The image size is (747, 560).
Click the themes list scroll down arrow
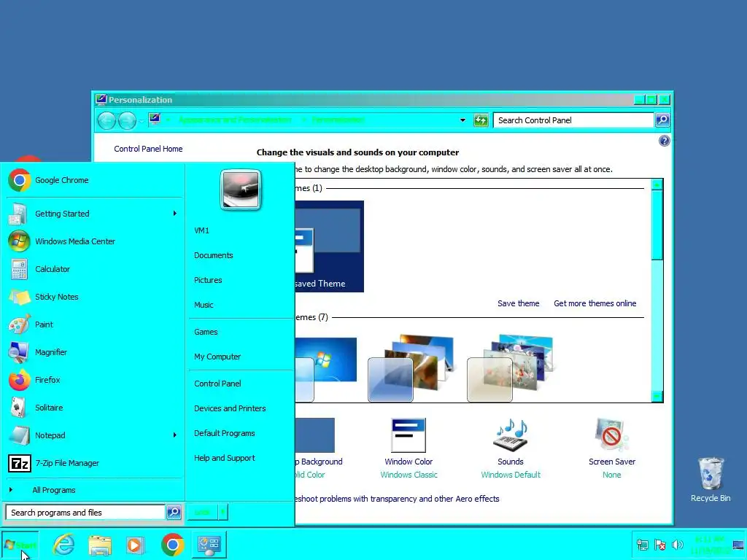[x=657, y=396]
